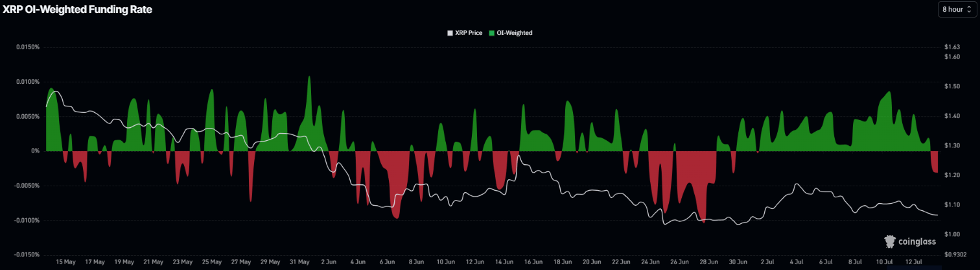Click the $1.00 price axis label
Viewport: 980px width, 270px height.
pyautogui.click(x=952, y=234)
